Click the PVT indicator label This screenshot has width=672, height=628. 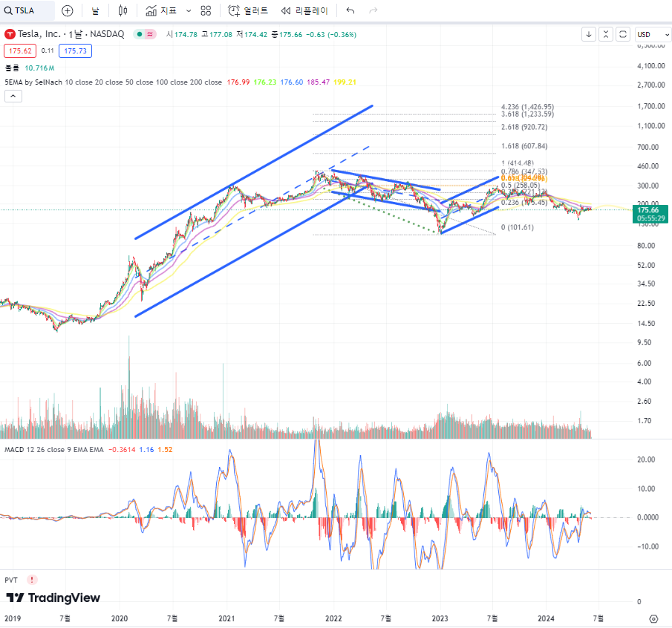pyautogui.click(x=11, y=580)
